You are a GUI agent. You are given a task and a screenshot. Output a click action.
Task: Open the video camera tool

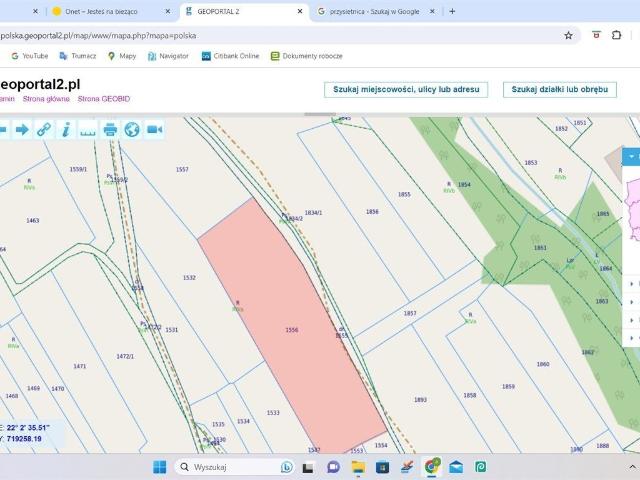click(155, 129)
